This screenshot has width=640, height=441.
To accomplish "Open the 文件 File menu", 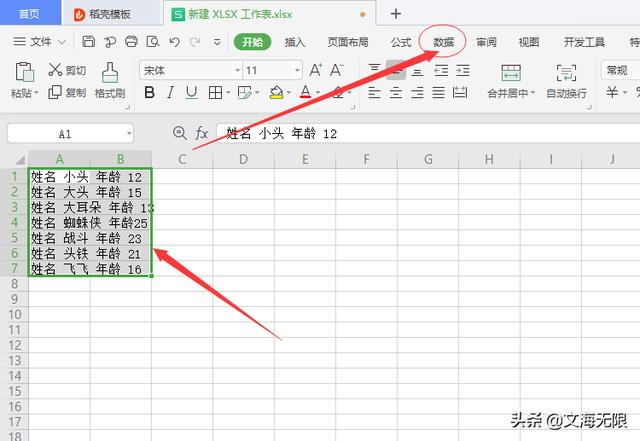I will 39,42.
